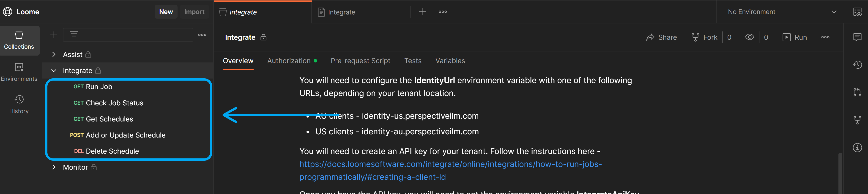The height and width of the screenshot is (194, 868).
Task: Select the Assist collection row
Action: [128, 54]
